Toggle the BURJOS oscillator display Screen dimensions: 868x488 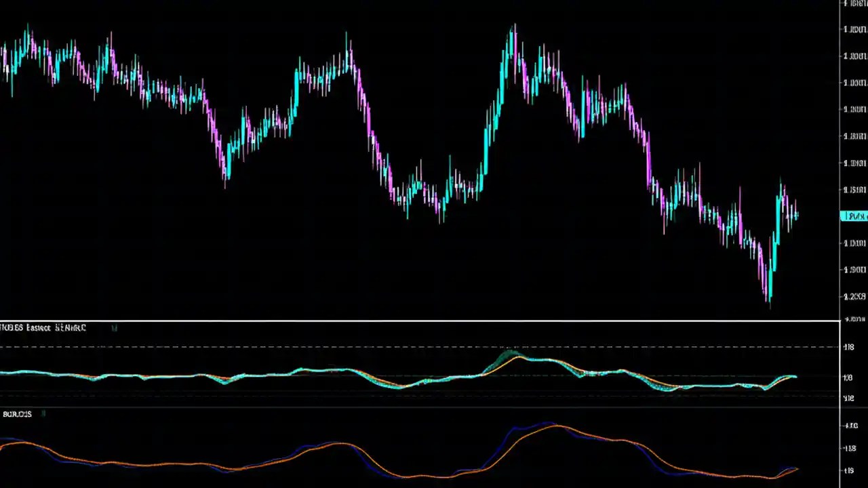pos(17,414)
